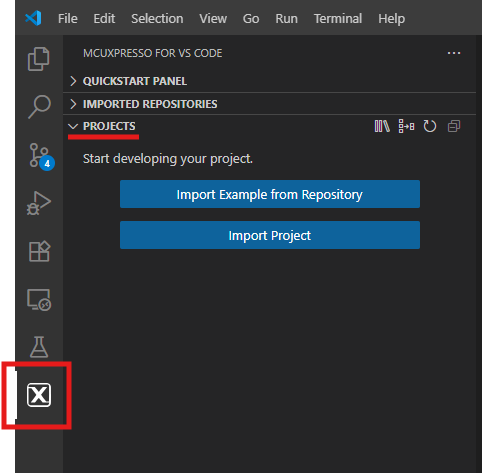Screen dimensions: 482x473
Task: Click the MCUXPRESSO FOR VS CODE title
Action: (153, 53)
